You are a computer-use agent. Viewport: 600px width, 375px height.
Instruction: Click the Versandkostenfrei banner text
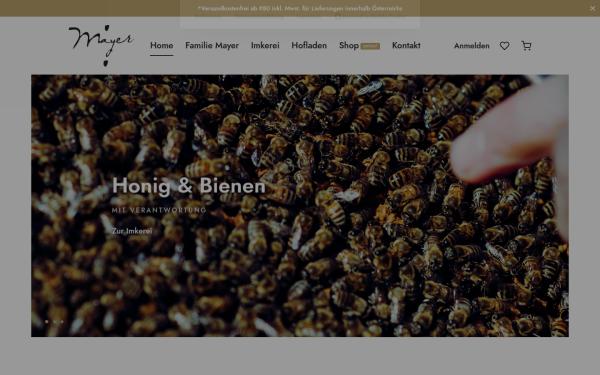[300, 8]
